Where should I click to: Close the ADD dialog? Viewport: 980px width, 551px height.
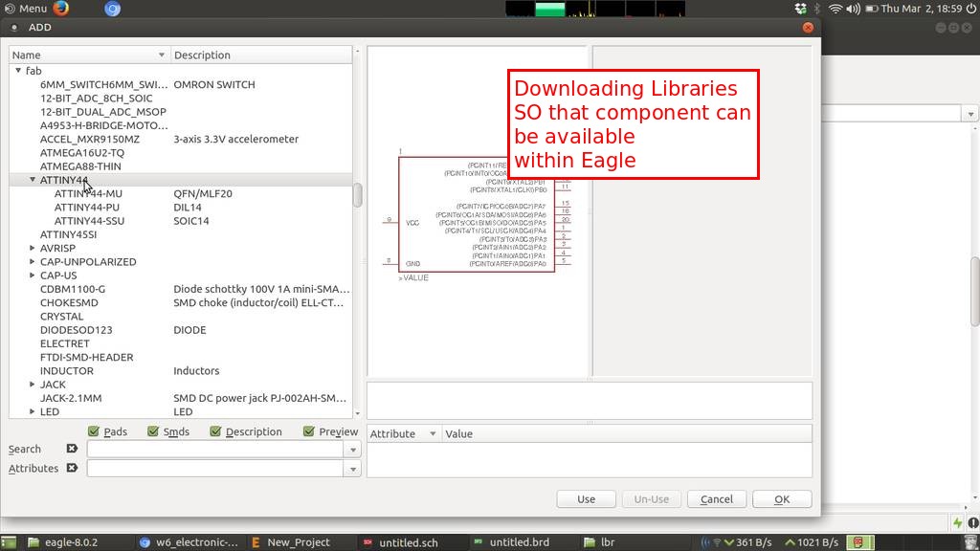(x=808, y=28)
